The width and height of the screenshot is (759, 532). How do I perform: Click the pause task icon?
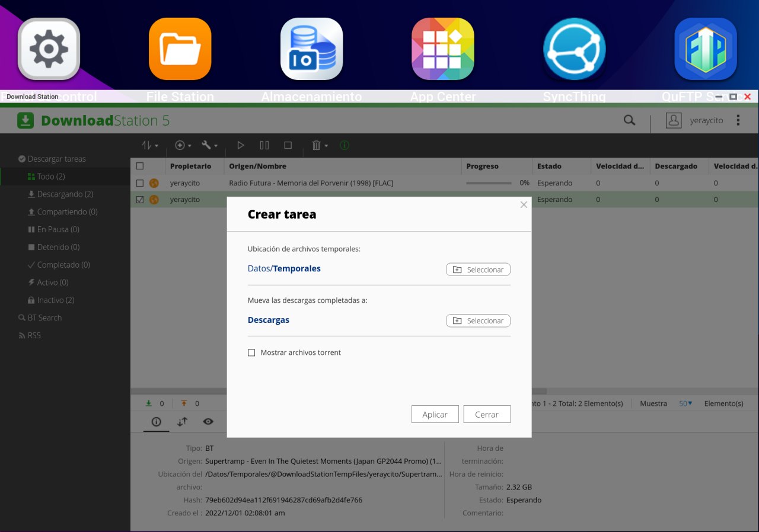click(264, 145)
